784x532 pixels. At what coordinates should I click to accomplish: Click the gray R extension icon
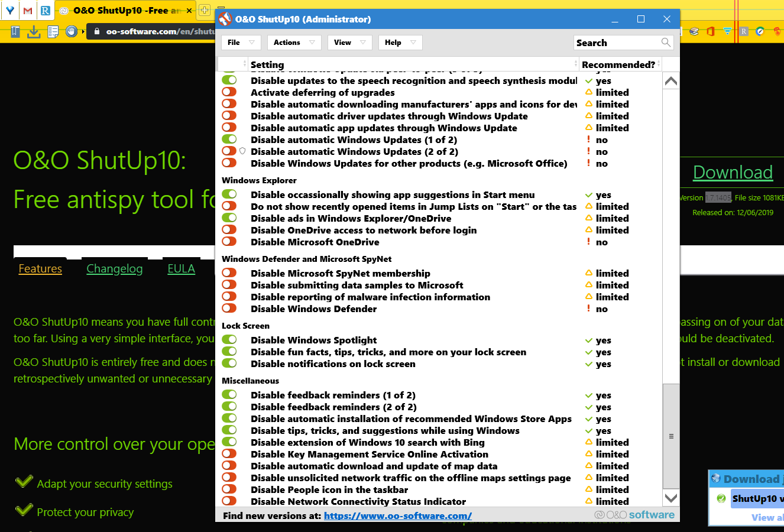[x=744, y=31]
